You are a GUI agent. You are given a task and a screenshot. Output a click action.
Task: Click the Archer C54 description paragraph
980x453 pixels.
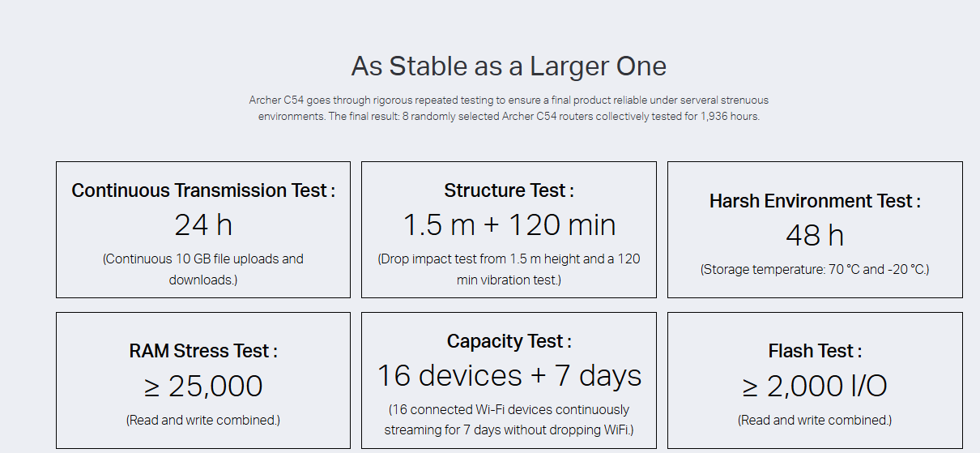[509, 108]
